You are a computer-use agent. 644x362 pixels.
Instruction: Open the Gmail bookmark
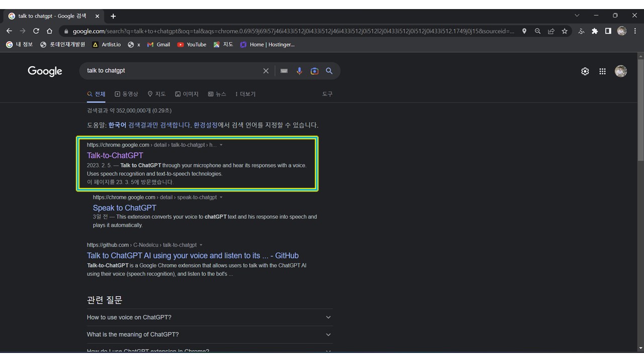[x=158, y=44]
